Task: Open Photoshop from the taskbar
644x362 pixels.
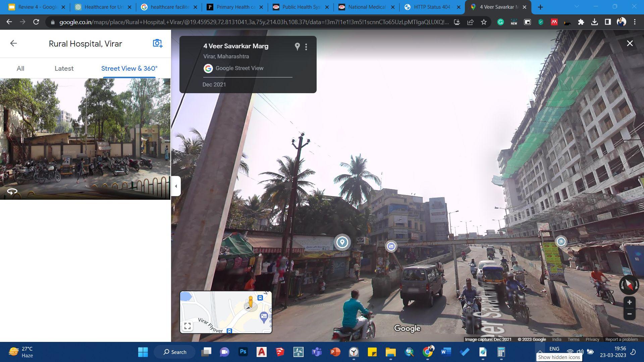Action: click(x=243, y=352)
